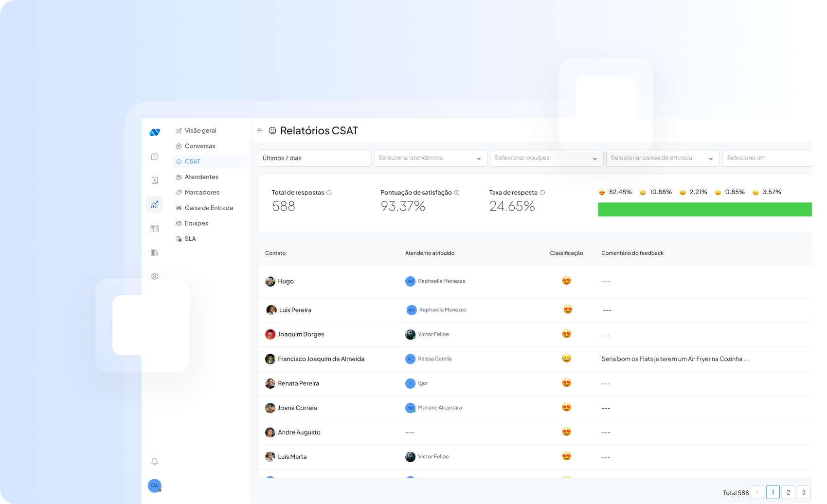Open Selecionar caixas de entrada dropdown
The width and height of the screenshot is (827, 504).
point(662,158)
